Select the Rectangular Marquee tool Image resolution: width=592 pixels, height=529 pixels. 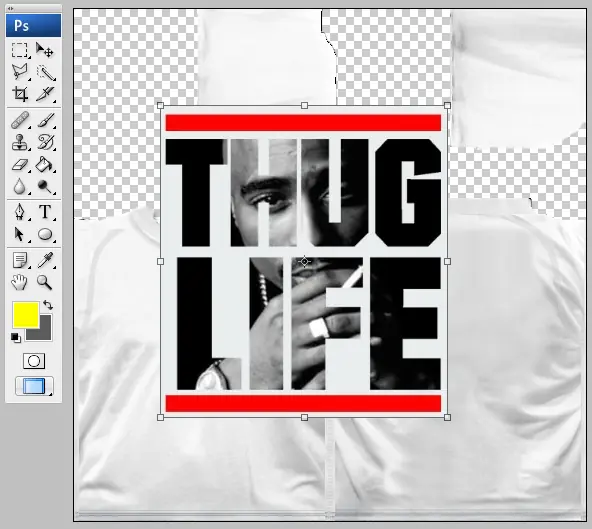(x=20, y=50)
